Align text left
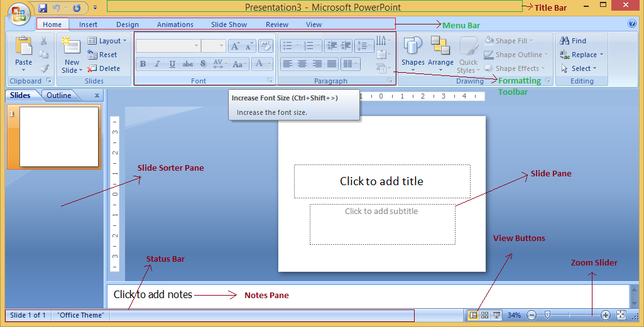The image size is (644, 327). coord(288,63)
